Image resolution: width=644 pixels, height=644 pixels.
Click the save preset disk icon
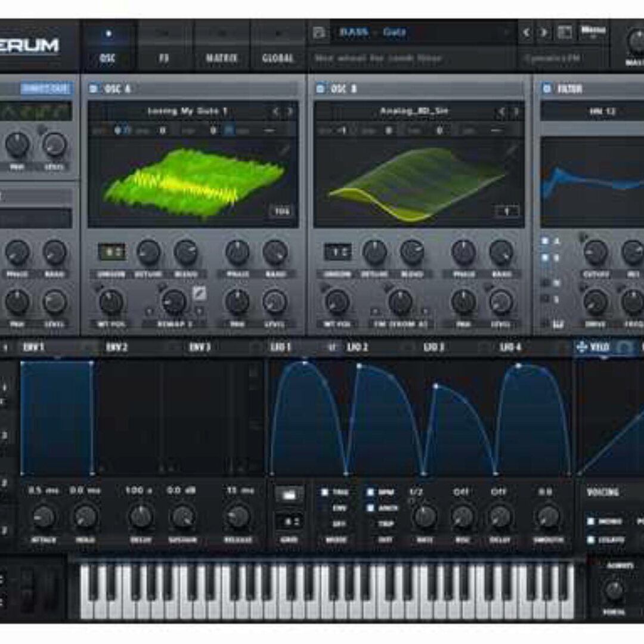[x=319, y=33]
